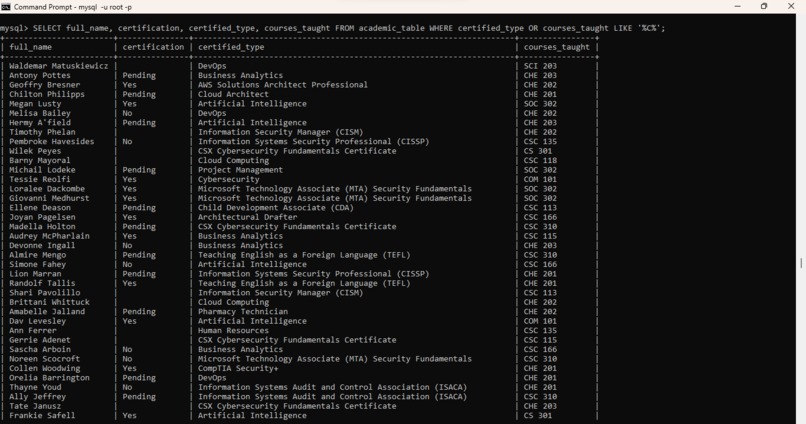This screenshot has width=806, height=424.
Task: Click AWS Solutions Architect Professional entry
Action: point(283,85)
